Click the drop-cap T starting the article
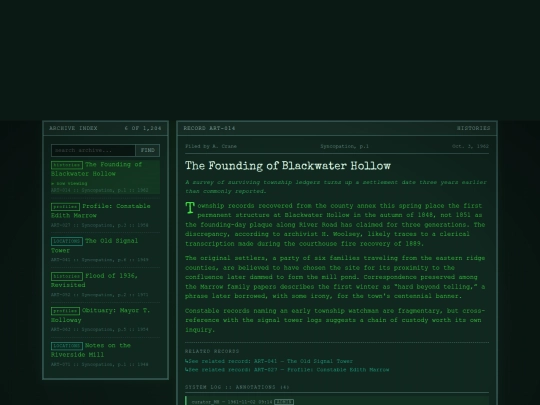Image resolution: width=540 pixels, height=405 pixels. click(x=190, y=208)
